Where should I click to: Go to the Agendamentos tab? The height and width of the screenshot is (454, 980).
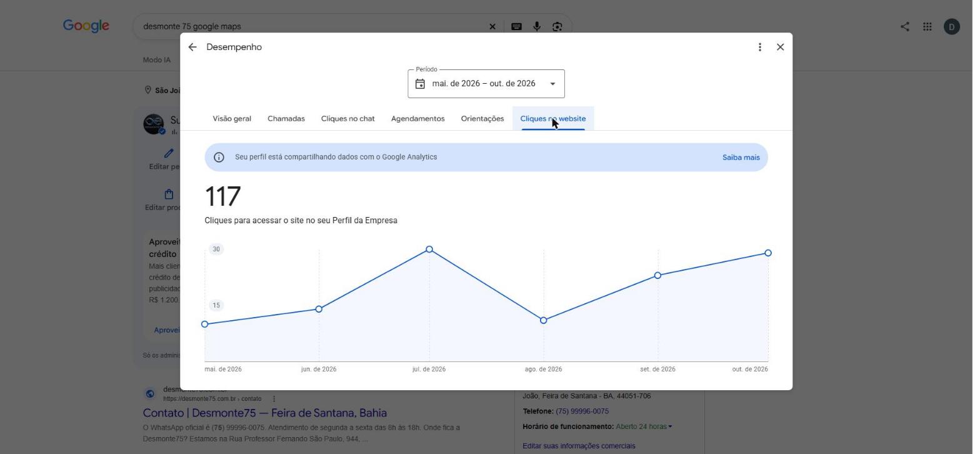click(418, 119)
